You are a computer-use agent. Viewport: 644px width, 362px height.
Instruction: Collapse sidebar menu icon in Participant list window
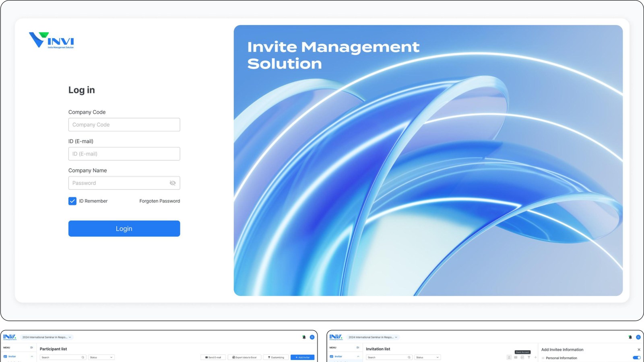click(31, 348)
